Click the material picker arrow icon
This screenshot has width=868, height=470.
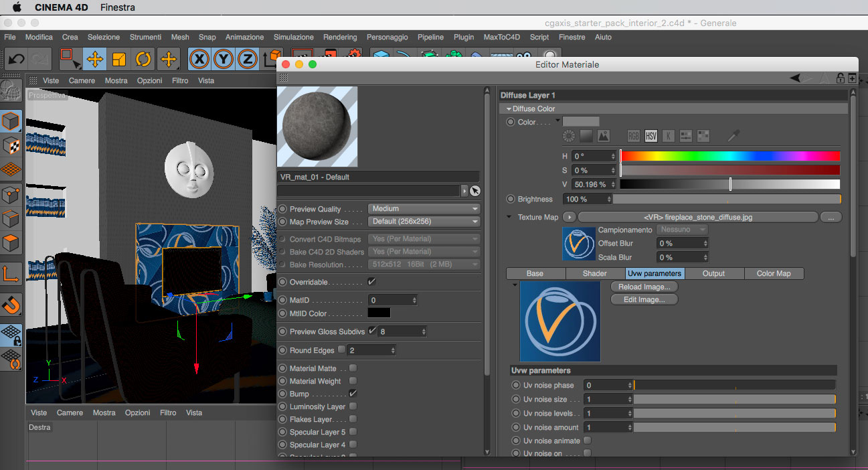(475, 191)
